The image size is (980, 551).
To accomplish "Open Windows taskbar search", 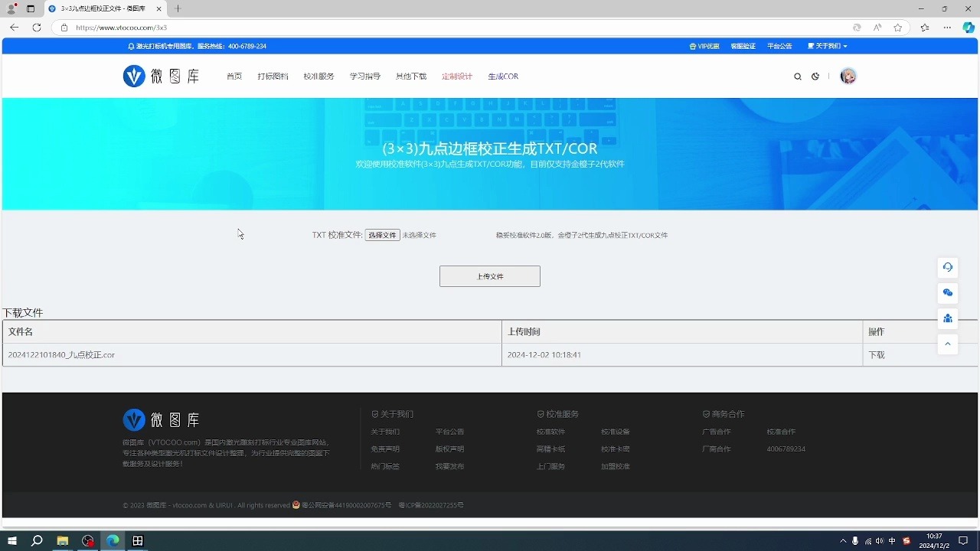I will click(x=37, y=541).
